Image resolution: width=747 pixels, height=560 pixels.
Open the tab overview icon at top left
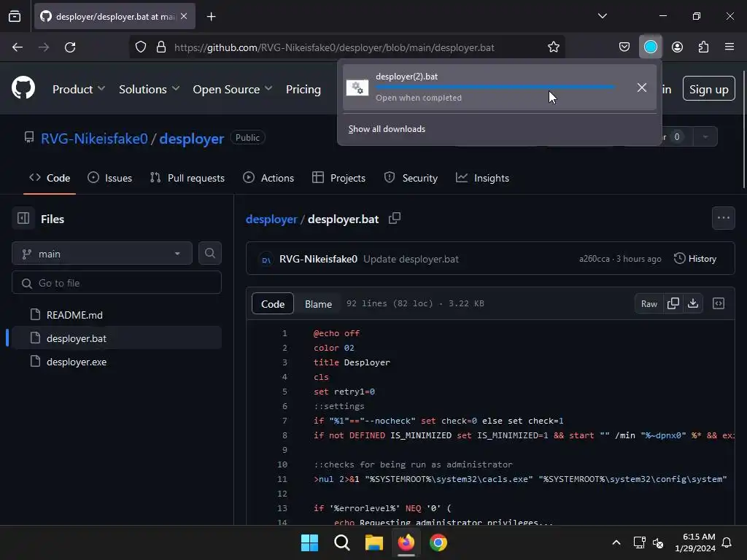(15, 16)
